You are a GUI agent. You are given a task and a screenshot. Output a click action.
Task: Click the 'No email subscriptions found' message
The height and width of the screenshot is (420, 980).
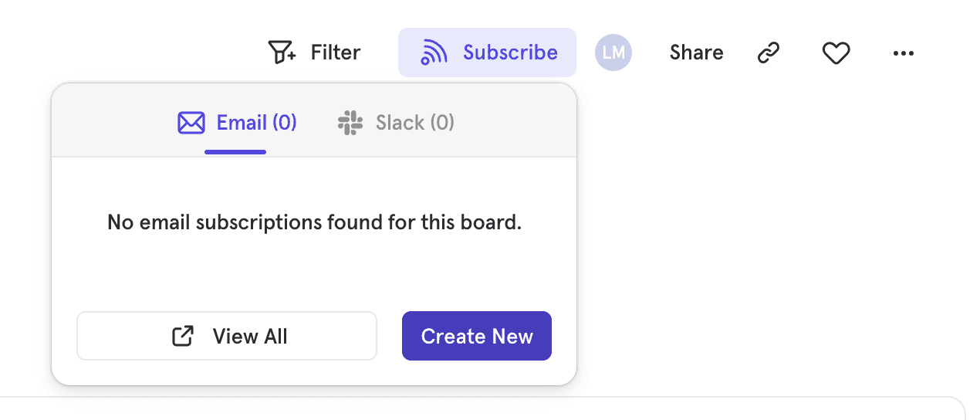pyautogui.click(x=314, y=223)
